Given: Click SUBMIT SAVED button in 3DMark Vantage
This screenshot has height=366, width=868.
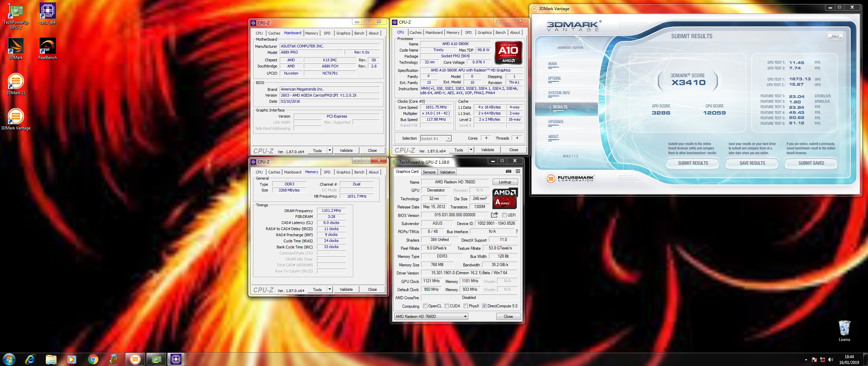Looking at the screenshot, I should click(x=811, y=163).
